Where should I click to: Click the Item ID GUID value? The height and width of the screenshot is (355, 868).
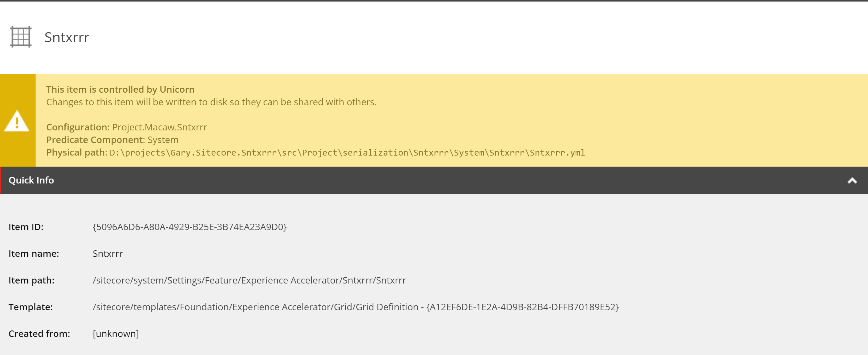189,227
